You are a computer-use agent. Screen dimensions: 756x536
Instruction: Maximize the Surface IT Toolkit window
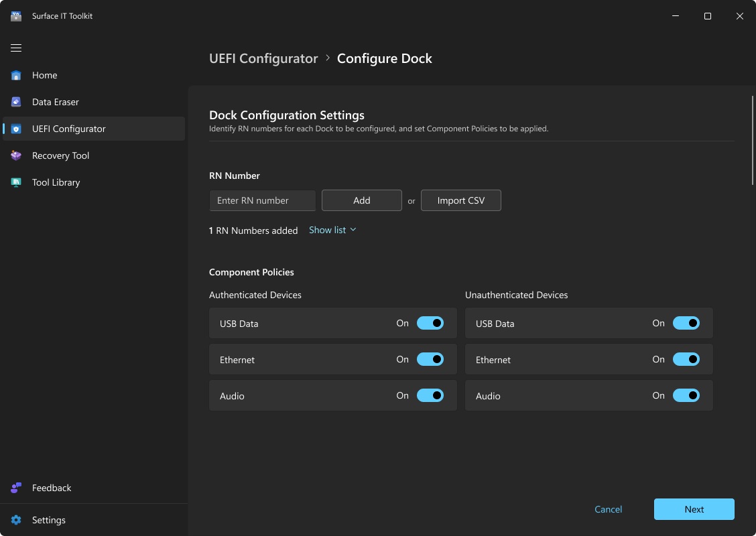click(x=707, y=16)
